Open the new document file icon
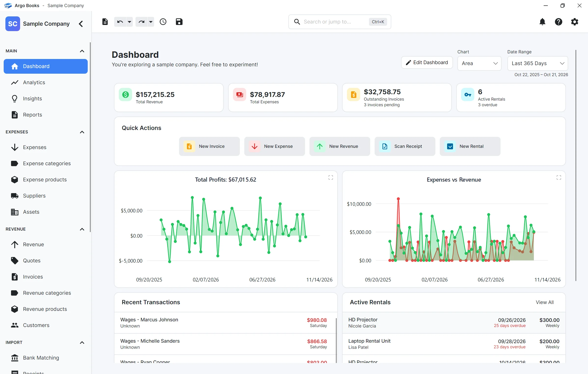This screenshot has height=374, width=588. [x=105, y=22]
